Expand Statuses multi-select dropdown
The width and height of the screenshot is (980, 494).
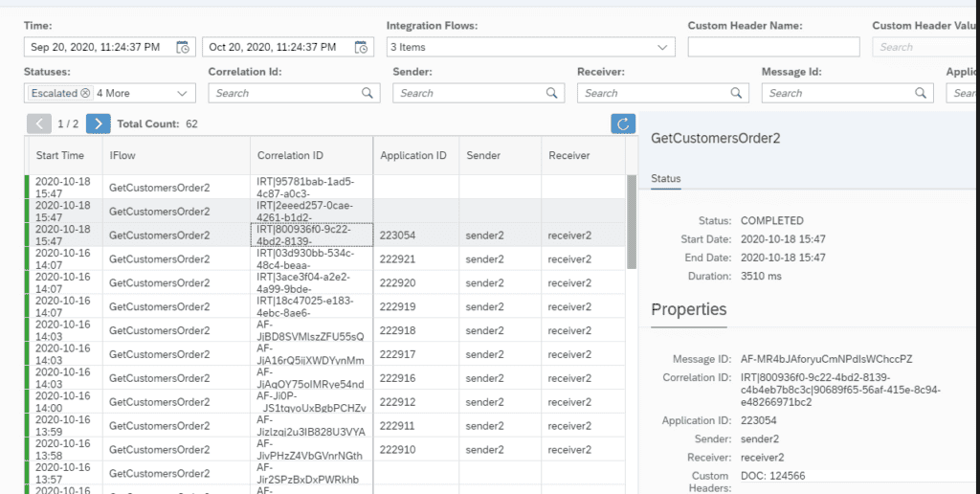tap(182, 93)
